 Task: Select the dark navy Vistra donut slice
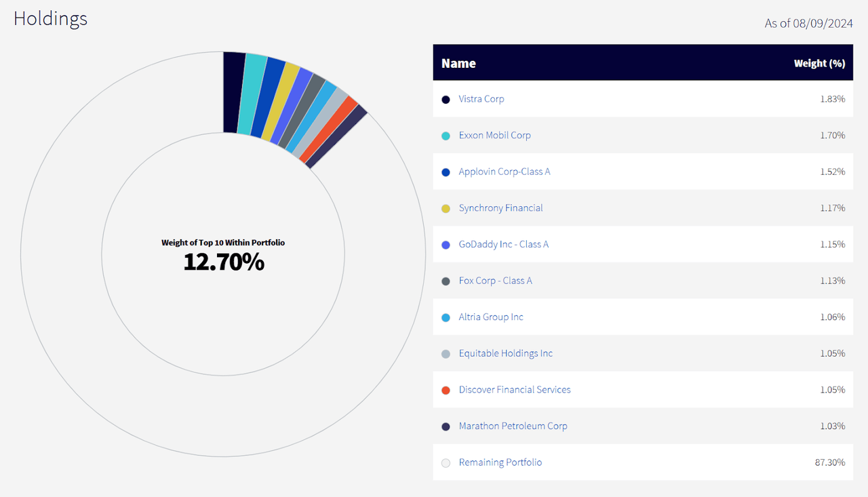click(233, 92)
